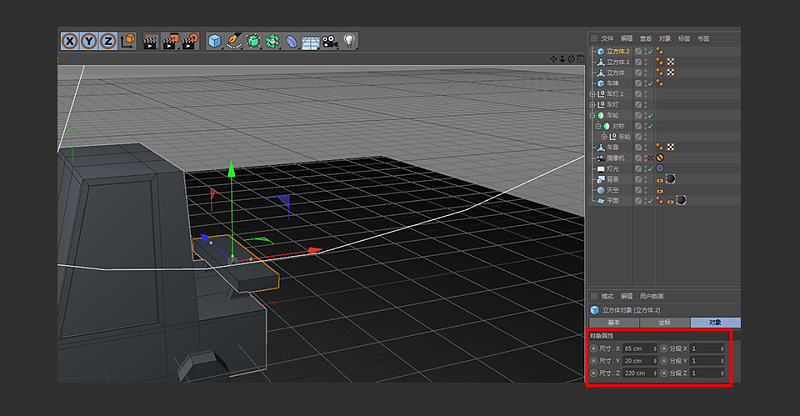Screen dimensions: 800x416
Task: Collapse the top-level 车轮 symmetry group
Action: tap(592, 115)
